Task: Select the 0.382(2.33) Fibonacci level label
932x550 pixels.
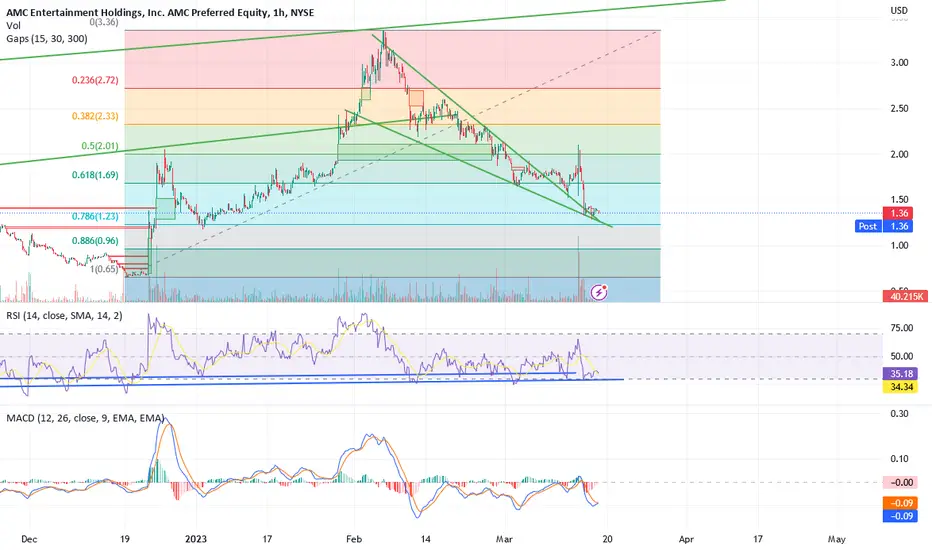Action: point(95,116)
